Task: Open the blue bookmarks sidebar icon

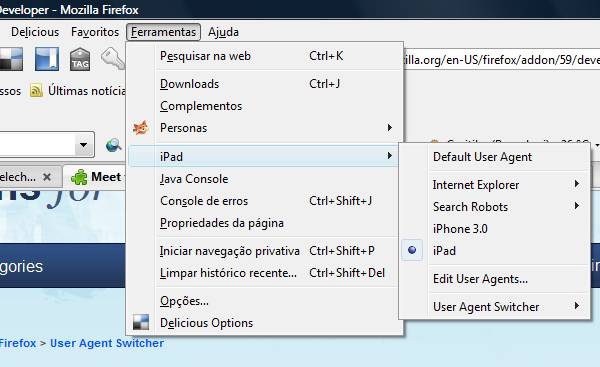Action: (x=47, y=59)
